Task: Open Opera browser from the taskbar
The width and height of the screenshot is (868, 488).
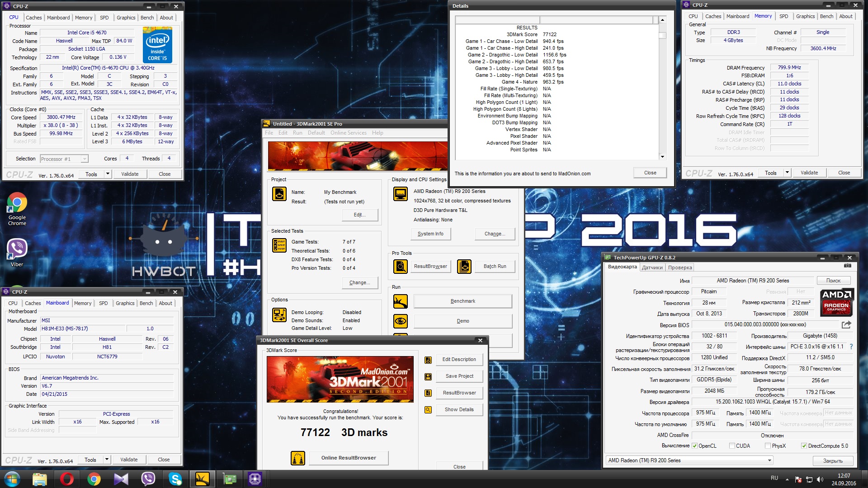Action: [x=67, y=479]
